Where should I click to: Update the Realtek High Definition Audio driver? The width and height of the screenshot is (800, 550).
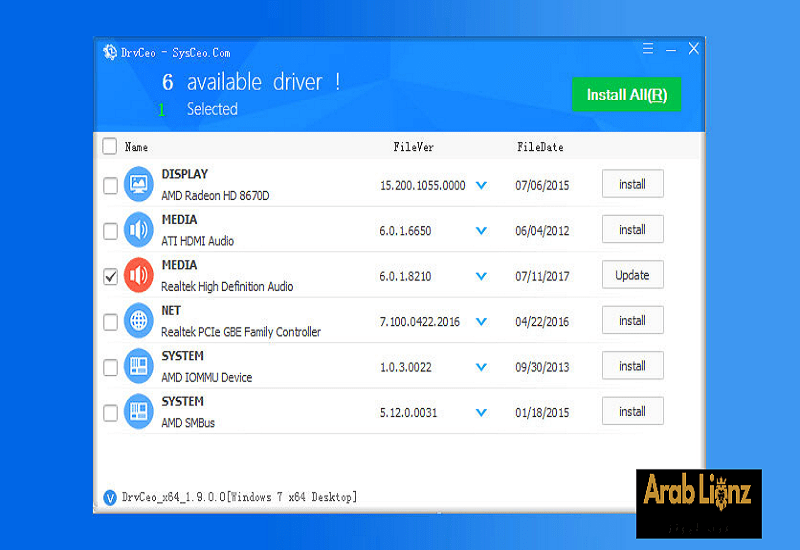[633, 274]
